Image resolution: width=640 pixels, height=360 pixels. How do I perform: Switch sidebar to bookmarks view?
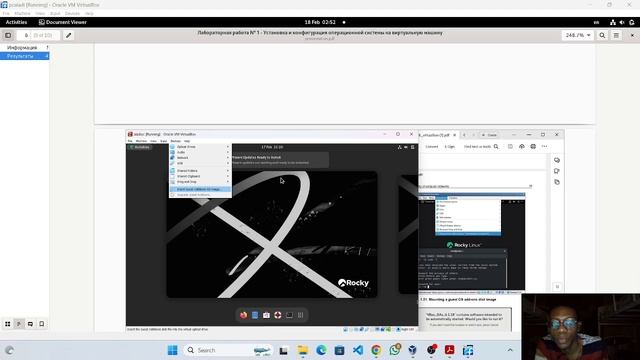(x=42, y=324)
